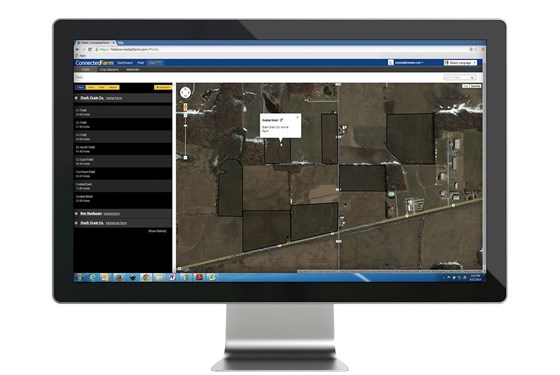
Task: Click the map pan control compass
Action: [185, 93]
